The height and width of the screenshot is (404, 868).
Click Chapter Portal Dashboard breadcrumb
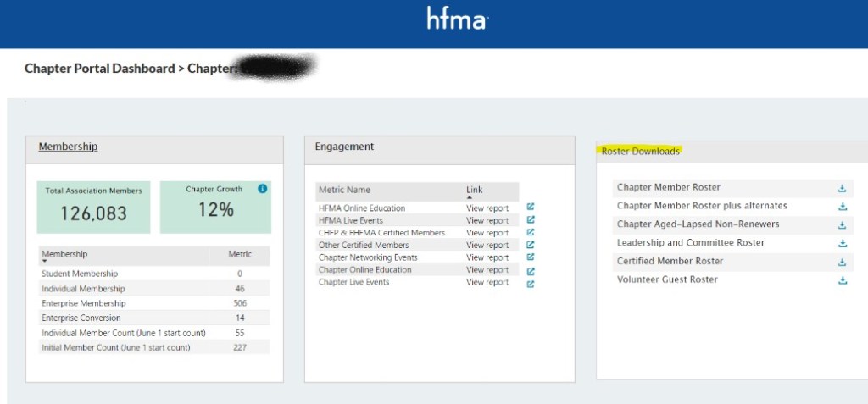pos(99,69)
